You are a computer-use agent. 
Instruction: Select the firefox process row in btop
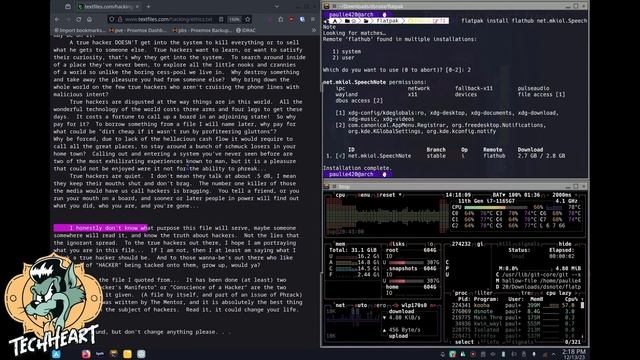tap(513, 336)
